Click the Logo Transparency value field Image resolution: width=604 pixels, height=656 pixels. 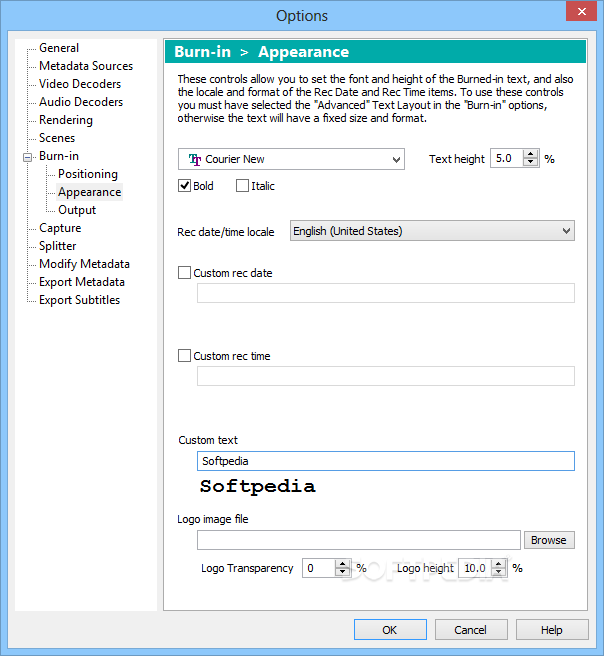coord(318,568)
